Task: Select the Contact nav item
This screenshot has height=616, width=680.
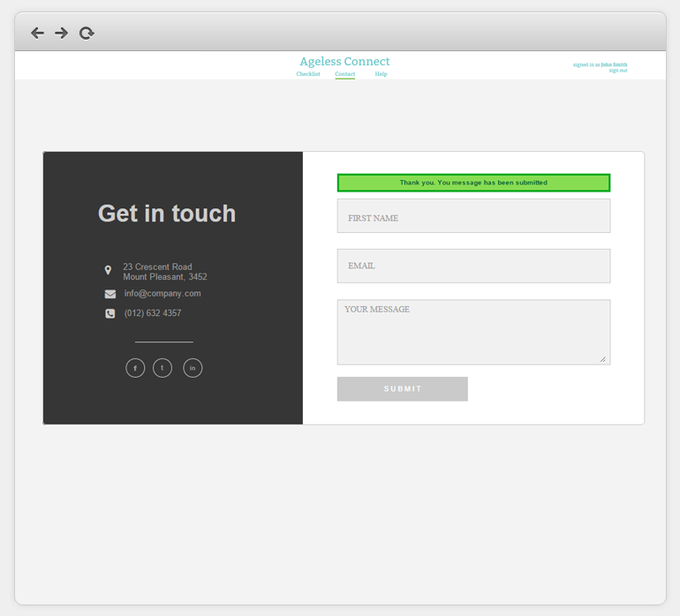Action: tap(345, 74)
